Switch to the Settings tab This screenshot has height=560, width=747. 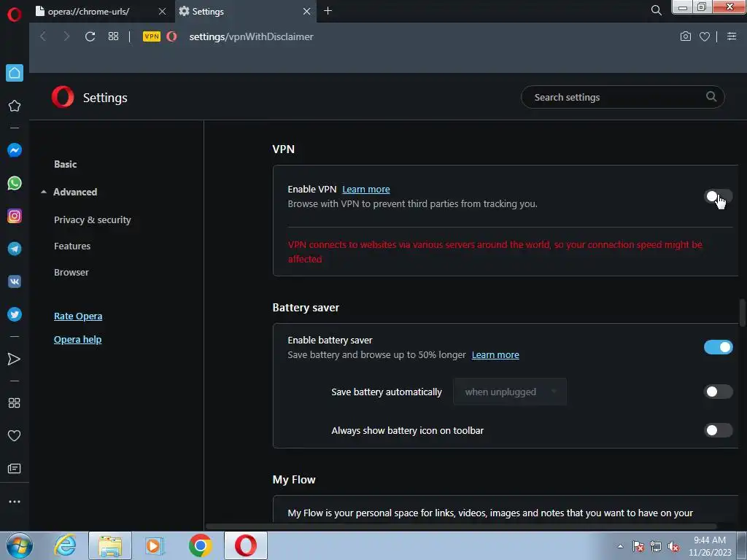pos(208,12)
